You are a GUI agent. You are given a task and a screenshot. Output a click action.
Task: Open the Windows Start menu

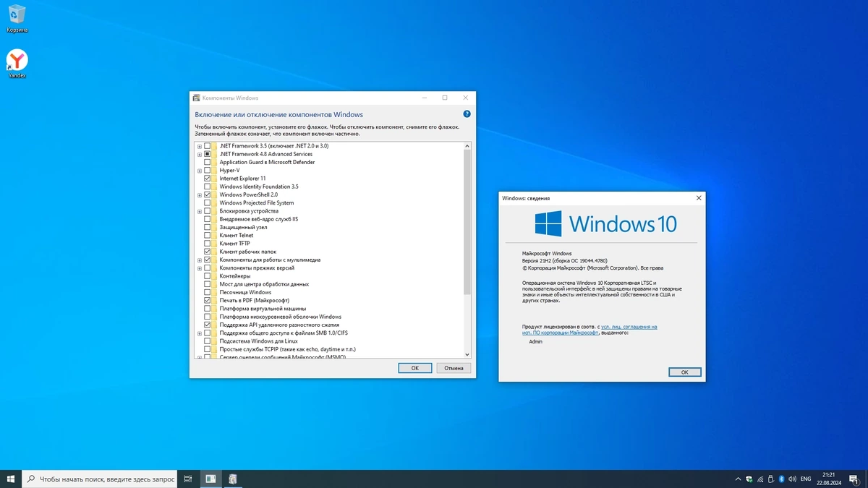(11, 479)
